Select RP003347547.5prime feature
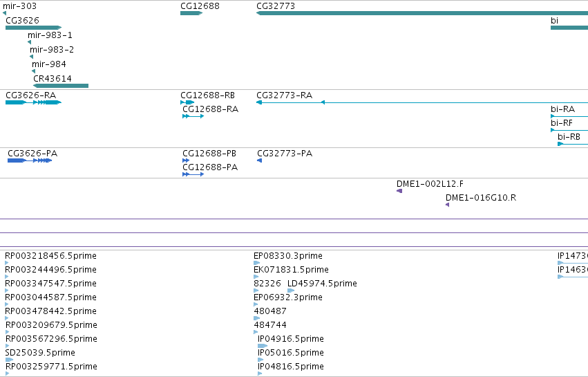Viewport: 588px width, 377px height. coord(50,284)
